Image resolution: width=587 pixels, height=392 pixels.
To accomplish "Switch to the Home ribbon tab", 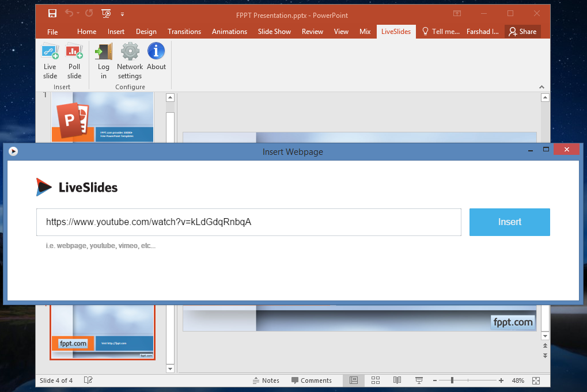I will (x=86, y=32).
